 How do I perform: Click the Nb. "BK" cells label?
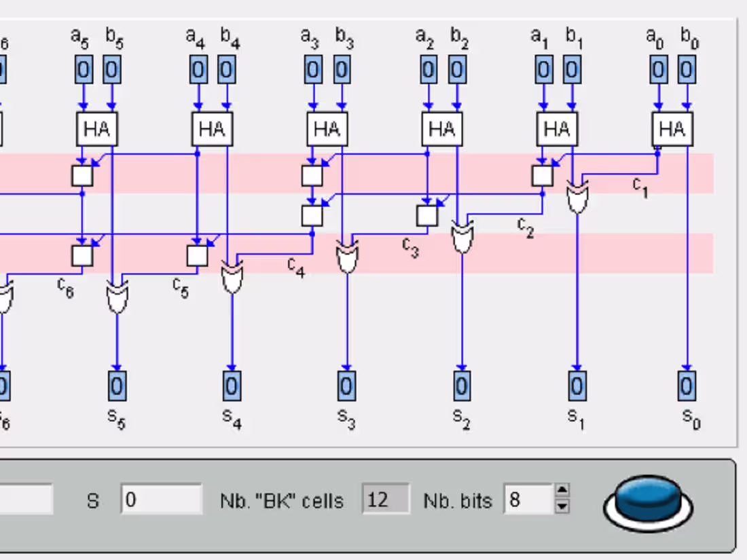click(282, 501)
